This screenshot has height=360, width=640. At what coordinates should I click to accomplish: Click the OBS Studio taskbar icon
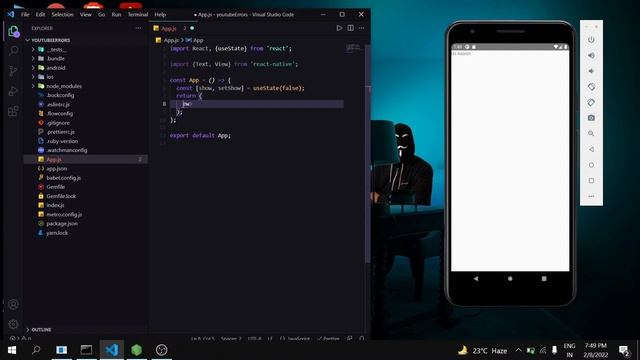162,350
